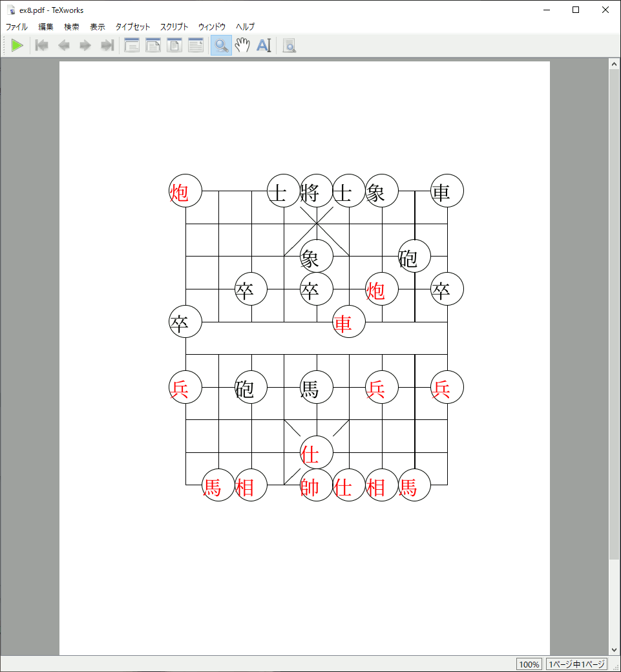Image resolution: width=621 pixels, height=672 pixels.
Task: Go to the previous page
Action: pyautogui.click(x=63, y=45)
